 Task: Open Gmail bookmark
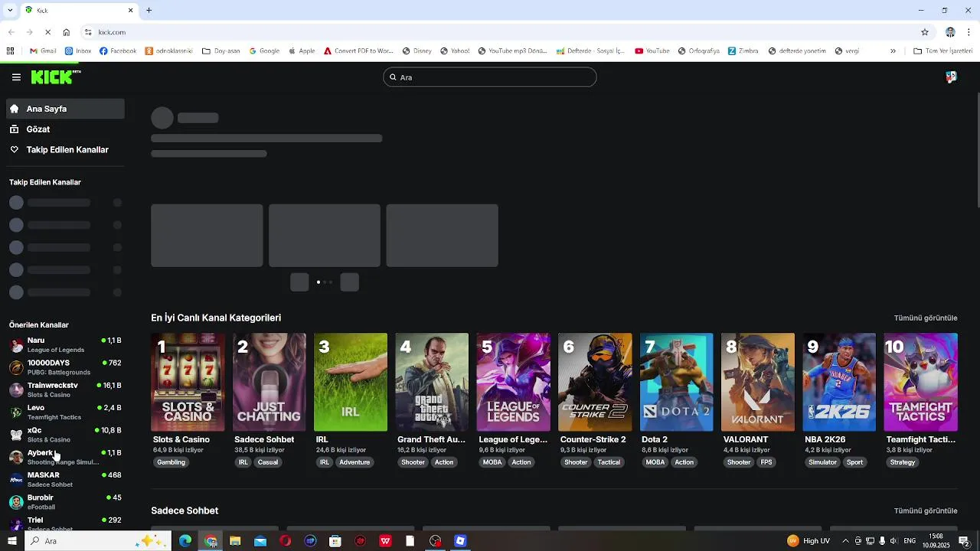[43, 51]
